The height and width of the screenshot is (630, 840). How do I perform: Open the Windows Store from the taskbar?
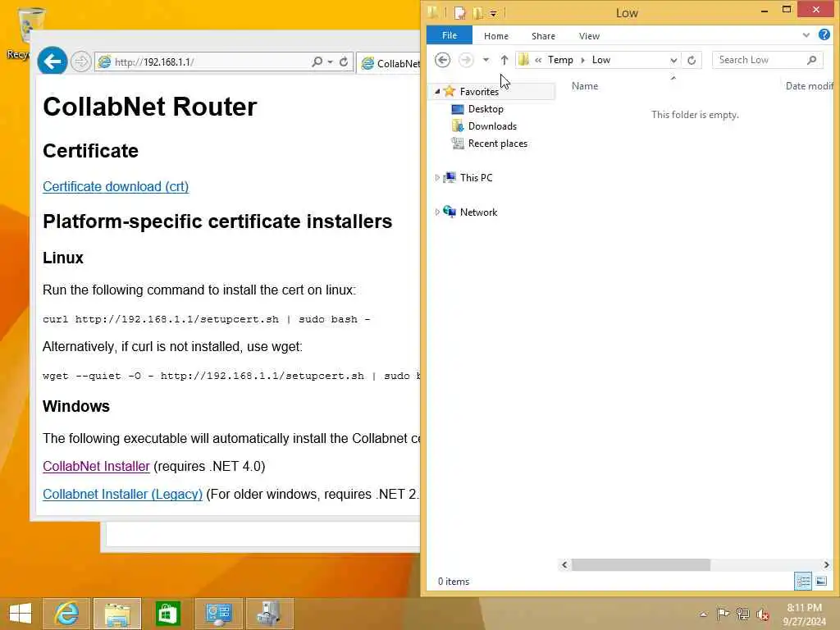167,614
